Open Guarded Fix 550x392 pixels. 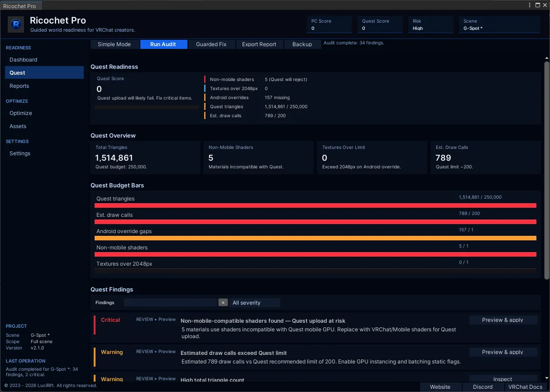coord(211,44)
